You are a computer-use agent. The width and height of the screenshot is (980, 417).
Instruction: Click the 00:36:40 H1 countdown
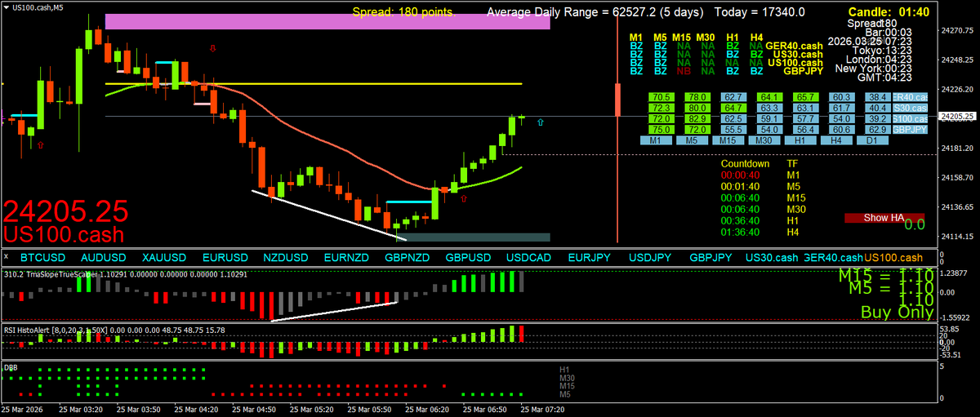click(742, 220)
